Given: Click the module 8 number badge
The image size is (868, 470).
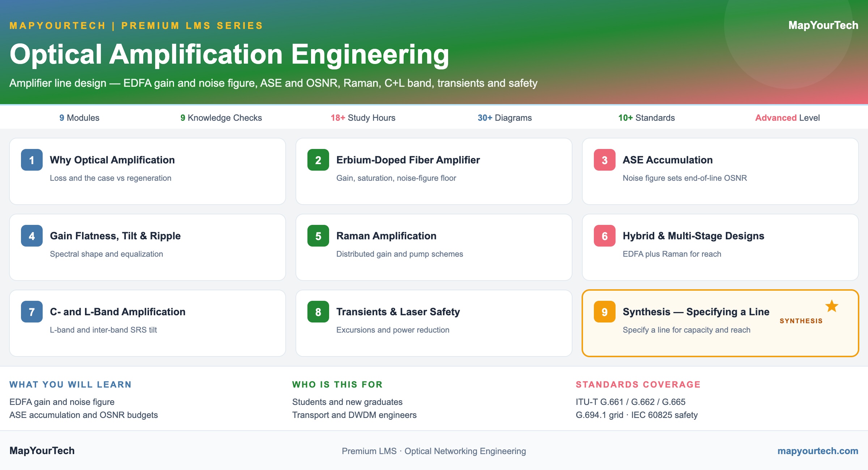Looking at the screenshot, I should tap(318, 312).
